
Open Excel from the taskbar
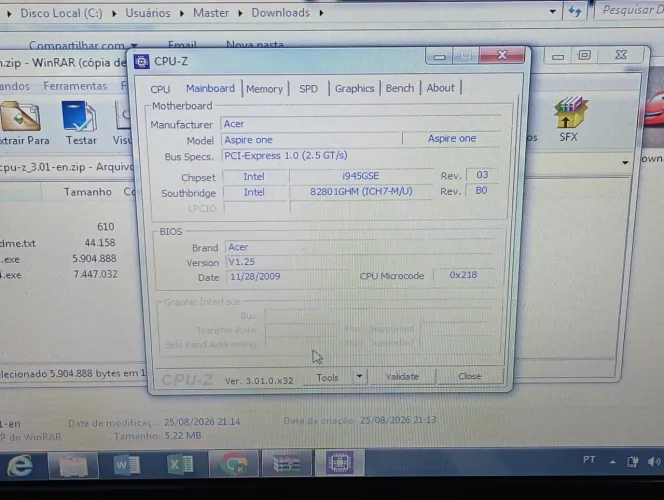point(180,465)
